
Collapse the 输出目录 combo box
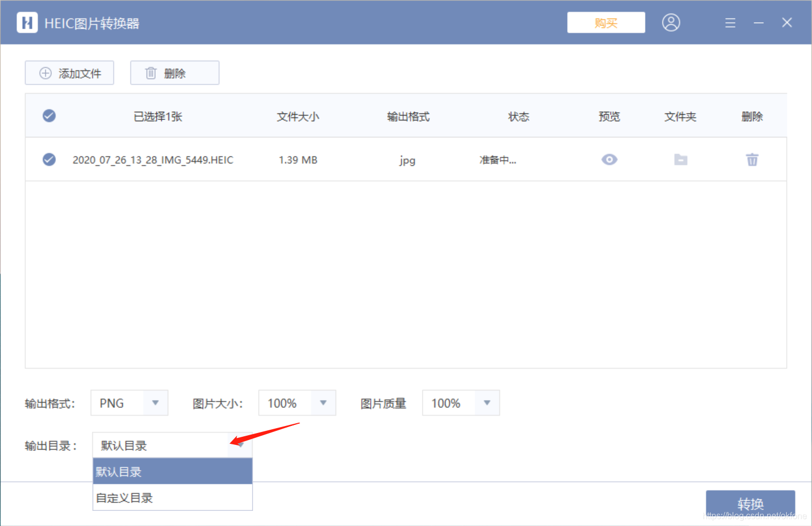point(172,445)
